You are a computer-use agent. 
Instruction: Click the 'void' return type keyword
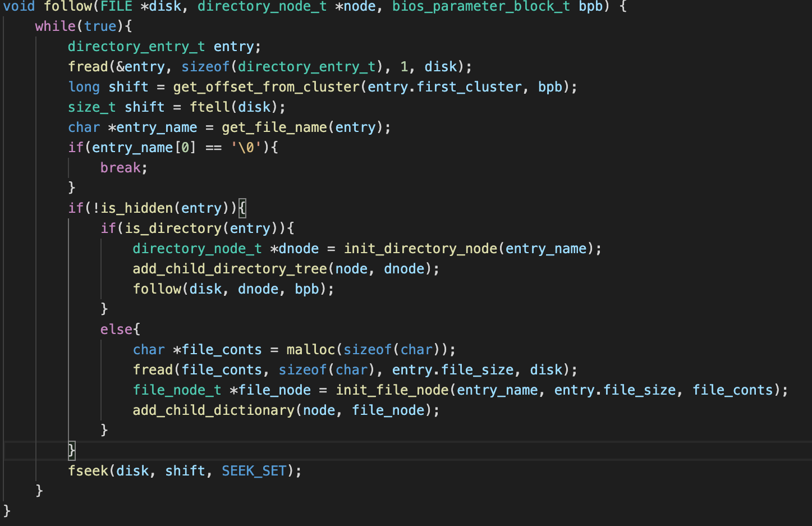[x=19, y=7]
